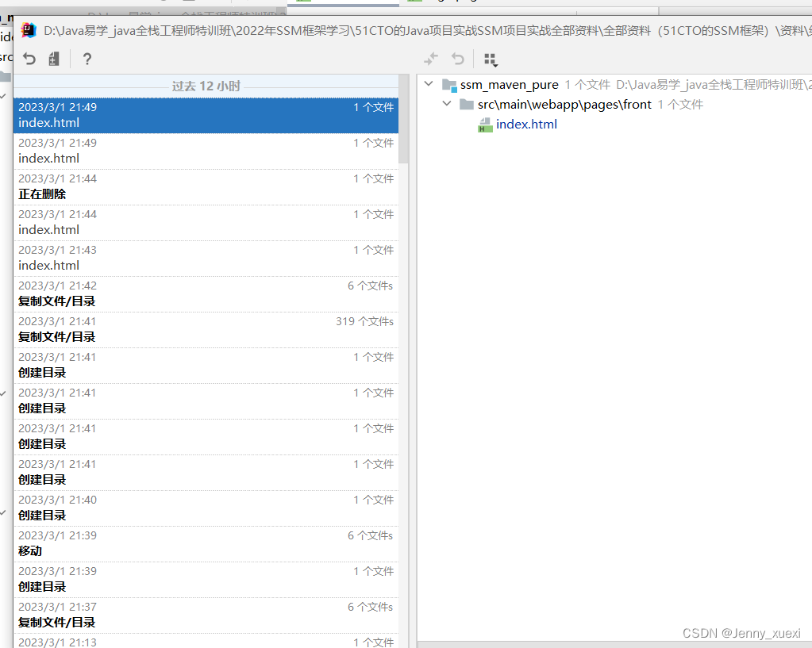Select the 21:40 创建目录 revision

click(x=206, y=508)
